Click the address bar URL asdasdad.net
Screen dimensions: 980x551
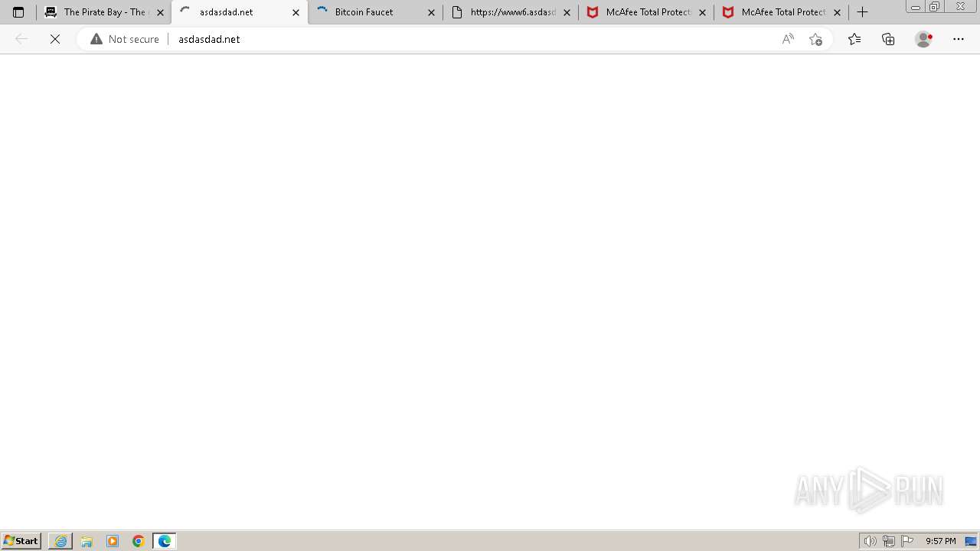[209, 39]
